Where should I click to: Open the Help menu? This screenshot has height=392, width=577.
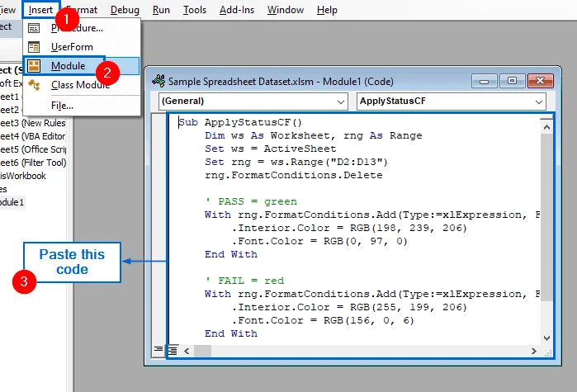(327, 10)
